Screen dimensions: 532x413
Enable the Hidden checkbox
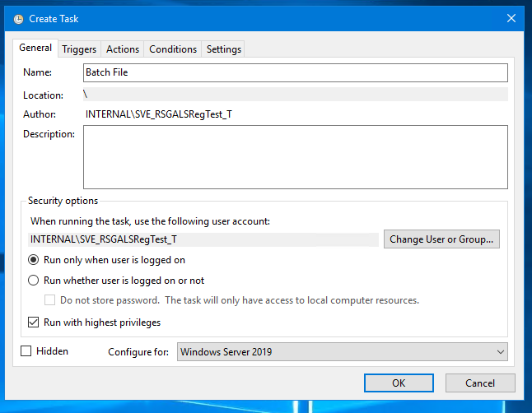26,351
